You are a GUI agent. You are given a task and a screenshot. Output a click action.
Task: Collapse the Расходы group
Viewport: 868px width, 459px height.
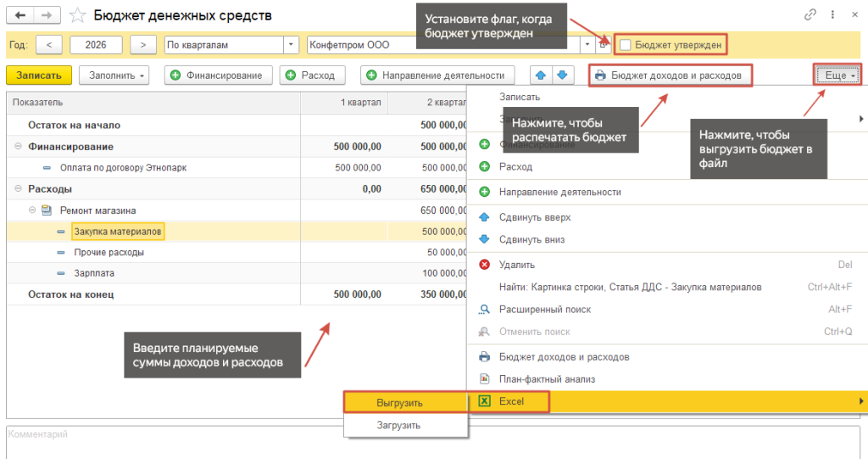coord(19,188)
